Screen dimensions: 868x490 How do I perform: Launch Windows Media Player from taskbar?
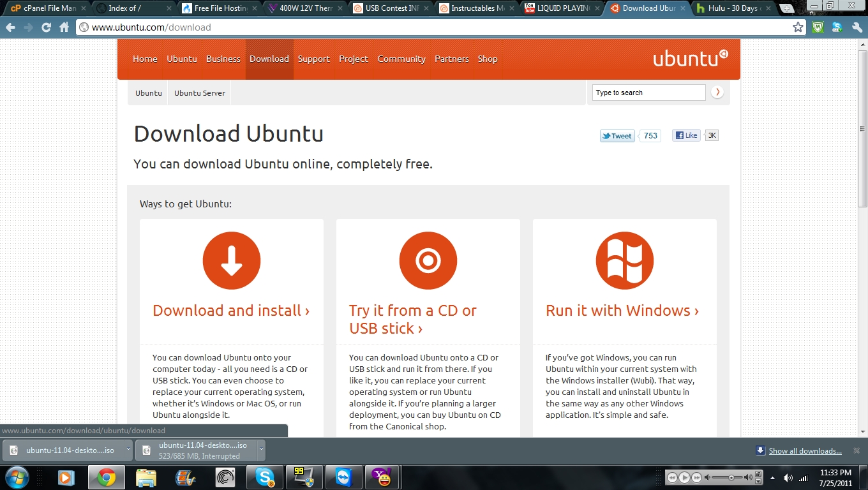coord(66,477)
